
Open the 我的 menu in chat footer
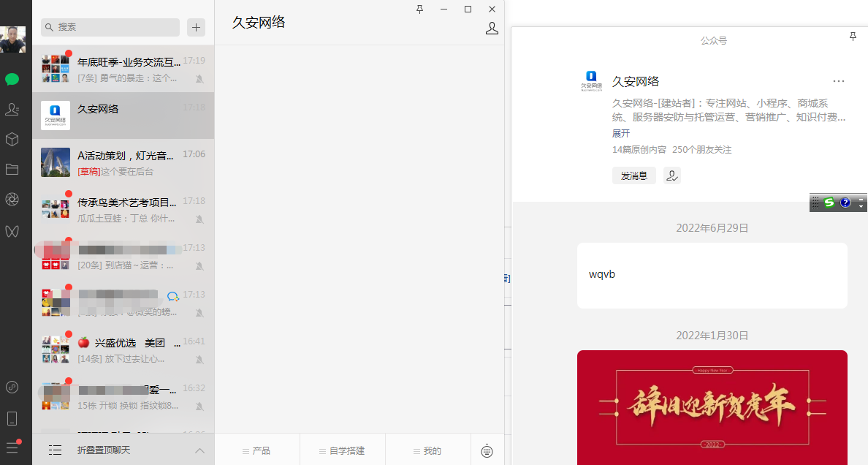[427, 450]
